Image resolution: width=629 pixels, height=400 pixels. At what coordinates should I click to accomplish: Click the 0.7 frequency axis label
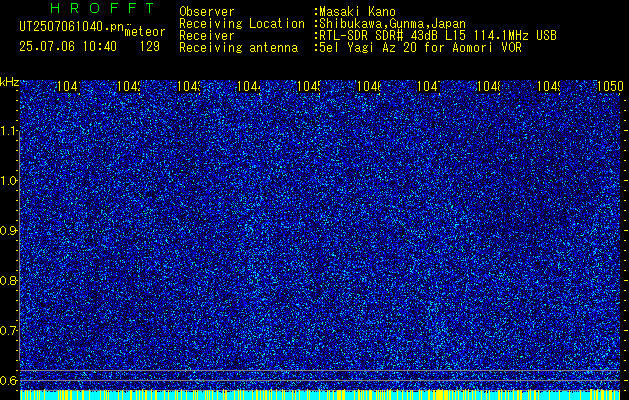[10, 331]
